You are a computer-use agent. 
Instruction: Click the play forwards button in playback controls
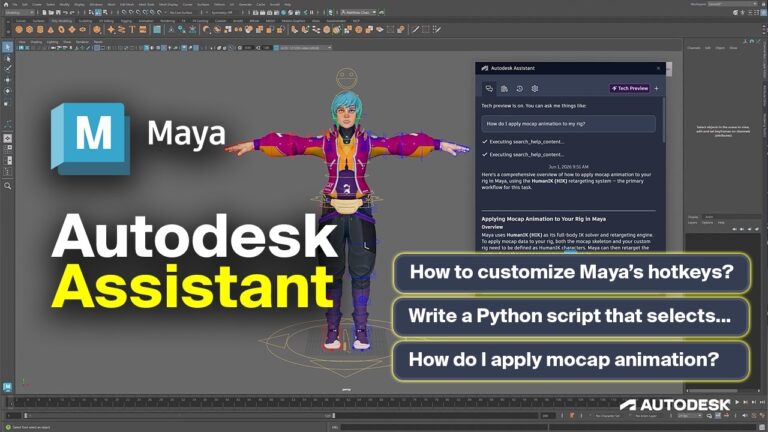(737, 402)
